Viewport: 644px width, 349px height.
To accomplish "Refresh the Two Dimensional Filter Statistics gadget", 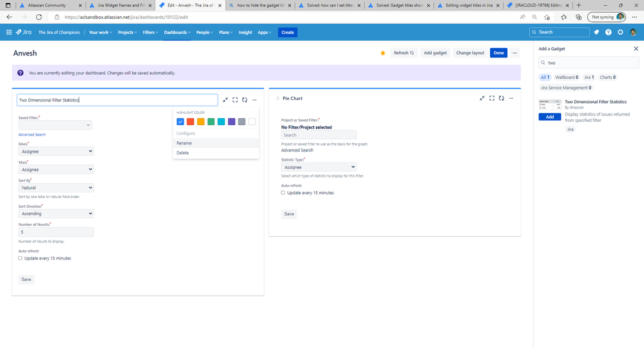I will [245, 100].
